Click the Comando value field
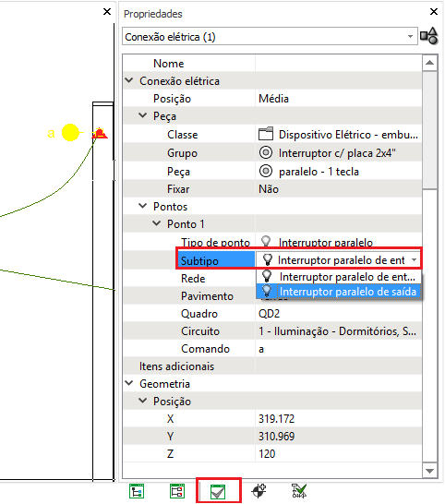 click(338, 349)
